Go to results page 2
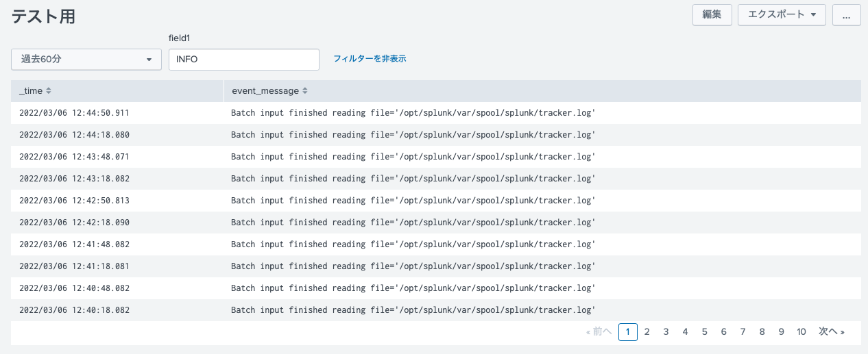 [x=647, y=331]
